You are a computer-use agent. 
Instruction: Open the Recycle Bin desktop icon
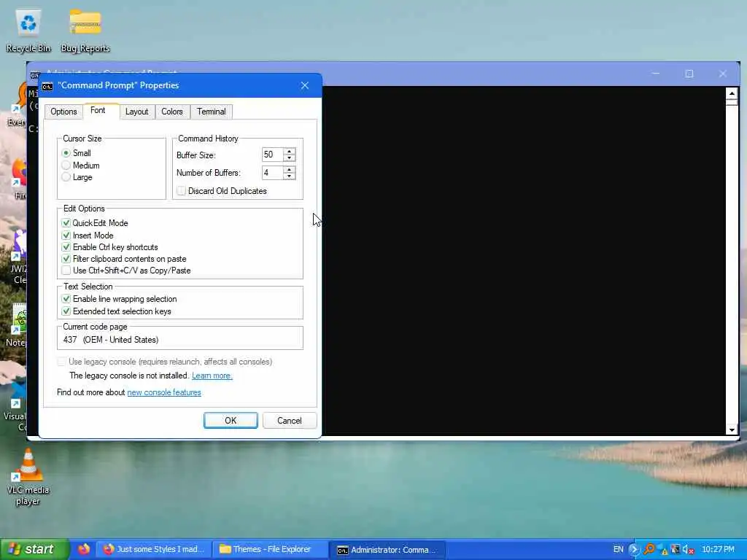tap(28, 31)
